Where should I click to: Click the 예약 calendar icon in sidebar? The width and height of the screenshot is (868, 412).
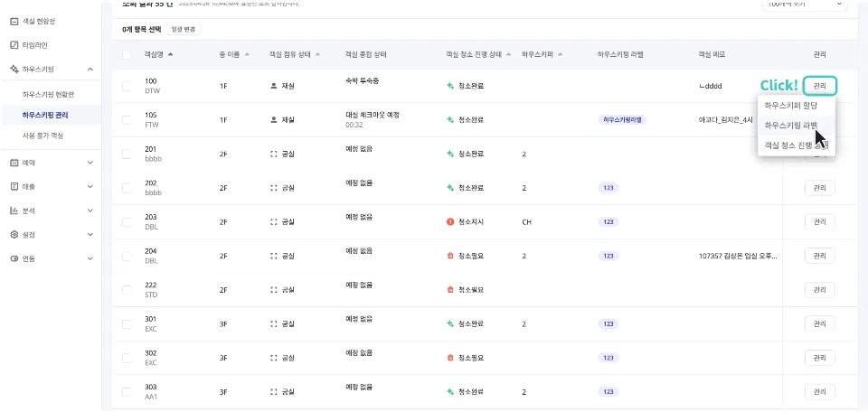point(14,163)
